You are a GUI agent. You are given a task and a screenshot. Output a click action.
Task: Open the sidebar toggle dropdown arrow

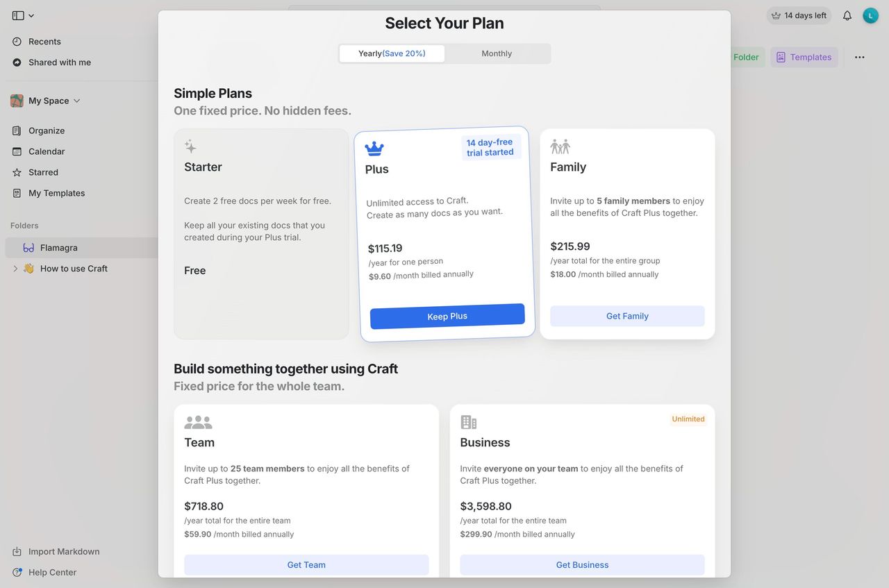click(31, 16)
